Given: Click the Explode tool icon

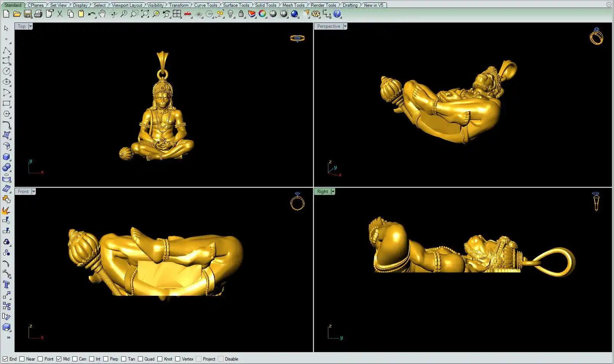Looking at the screenshot, I should click(6, 211).
